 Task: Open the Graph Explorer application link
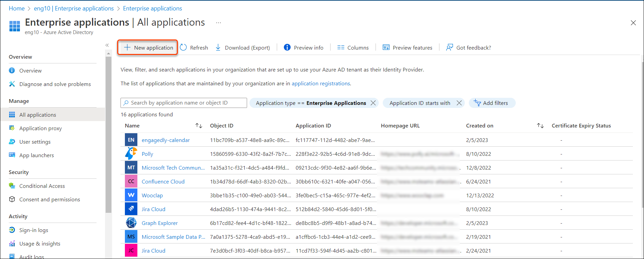pyautogui.click(x=160, y=223)
